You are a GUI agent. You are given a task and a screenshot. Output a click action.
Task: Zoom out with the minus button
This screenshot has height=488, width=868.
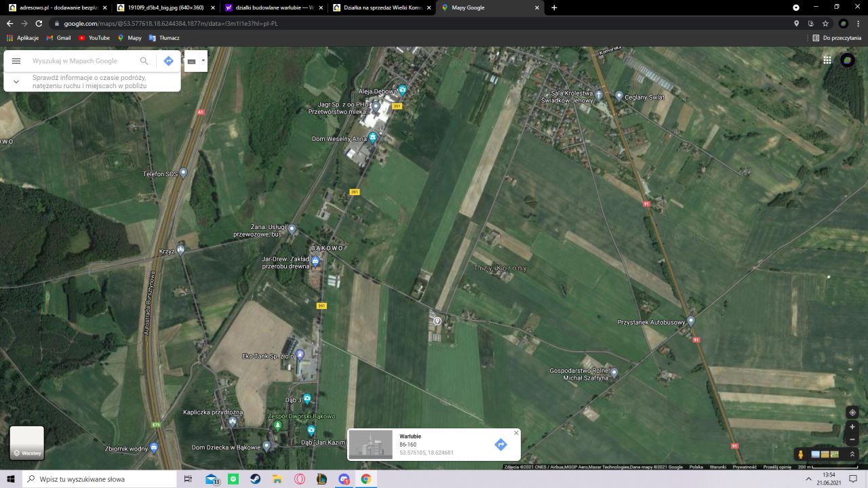(852, 439)
